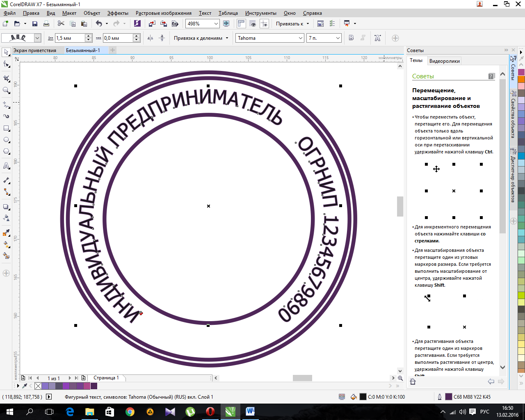Toggle bold text formatting
525x420 pixels.
[351, 38]
